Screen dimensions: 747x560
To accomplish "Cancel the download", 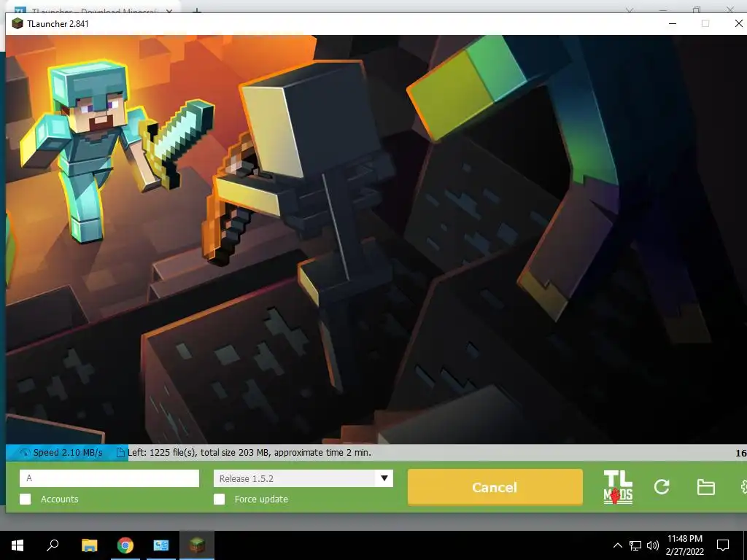I will click(x=495, y=487).
